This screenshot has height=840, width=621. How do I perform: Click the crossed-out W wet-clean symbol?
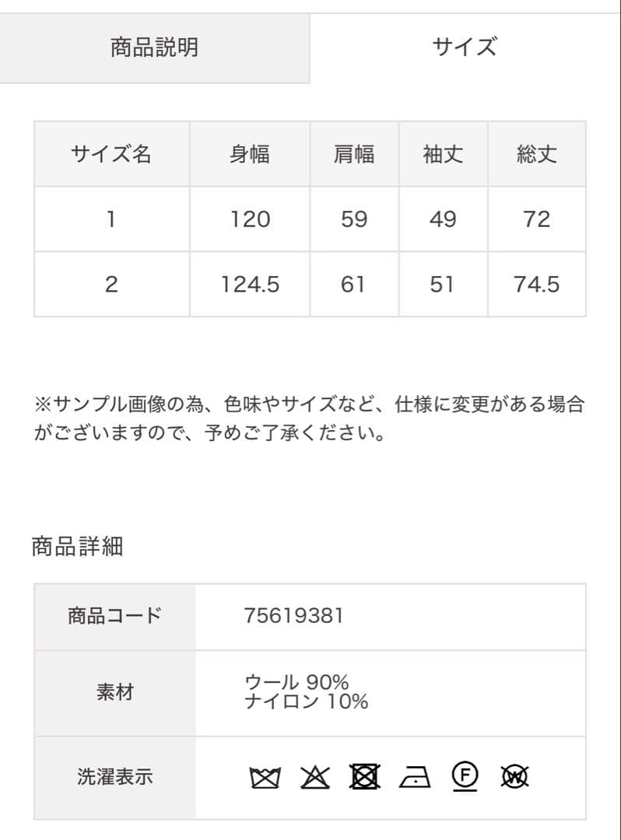coord(514,775)
